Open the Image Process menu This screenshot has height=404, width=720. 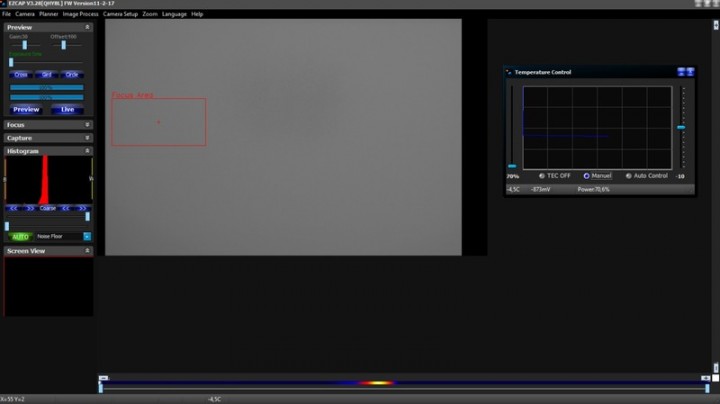[80, 14]
